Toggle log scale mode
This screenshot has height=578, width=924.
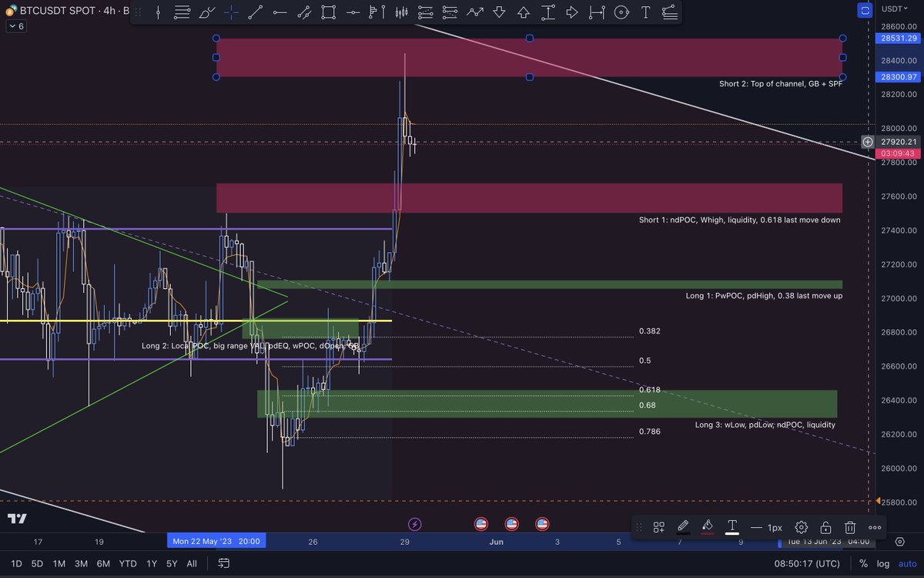pos(882,563)
